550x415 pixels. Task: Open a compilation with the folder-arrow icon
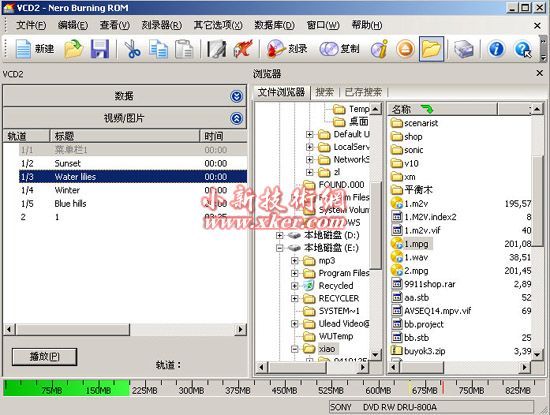[x=73, y=49]
